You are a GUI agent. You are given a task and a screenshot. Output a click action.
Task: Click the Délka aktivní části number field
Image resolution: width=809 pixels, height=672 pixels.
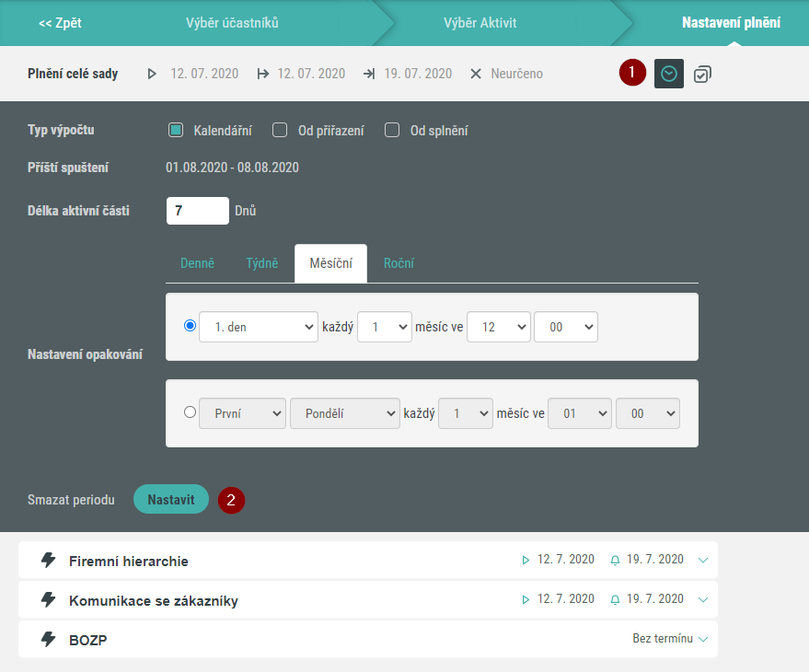tap(197, 211)
